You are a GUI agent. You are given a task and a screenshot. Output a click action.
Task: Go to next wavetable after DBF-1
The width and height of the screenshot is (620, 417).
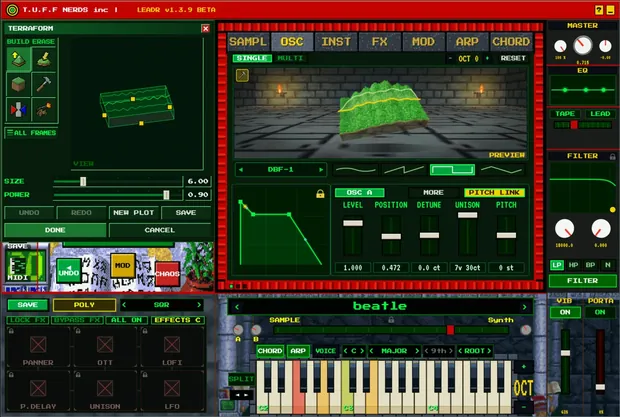pyautogui.click(x=321, y=170)
